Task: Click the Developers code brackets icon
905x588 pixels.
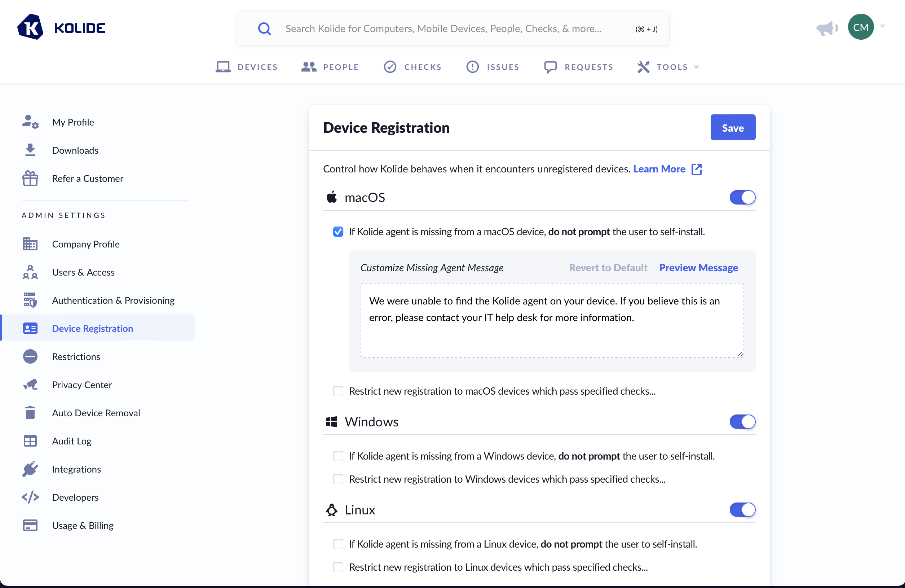Action: click(x=30, y=497)
